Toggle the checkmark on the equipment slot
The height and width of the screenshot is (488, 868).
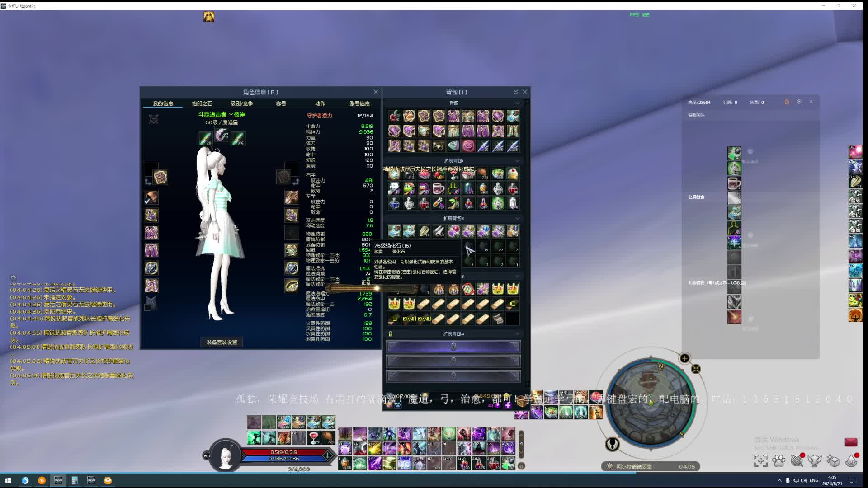pos(147,201)
